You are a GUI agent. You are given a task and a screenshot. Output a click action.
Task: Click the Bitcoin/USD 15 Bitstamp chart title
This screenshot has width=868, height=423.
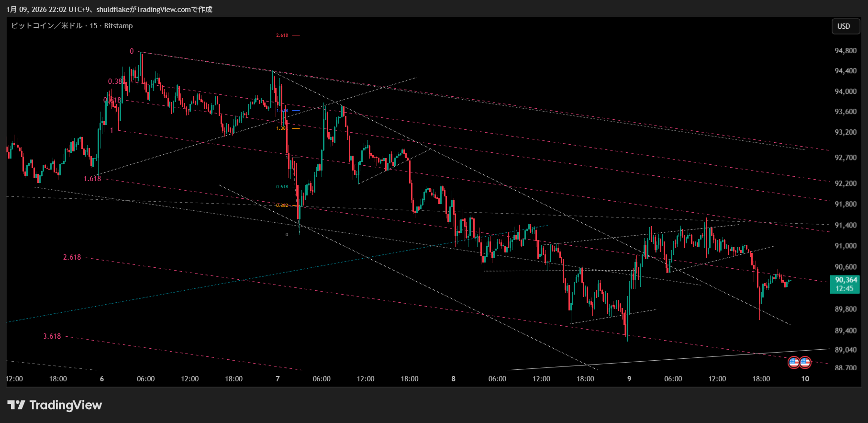click(x=72, y=26)
